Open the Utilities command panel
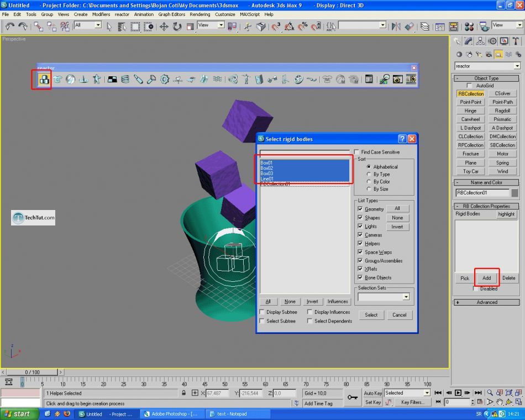 pos(516,41)
